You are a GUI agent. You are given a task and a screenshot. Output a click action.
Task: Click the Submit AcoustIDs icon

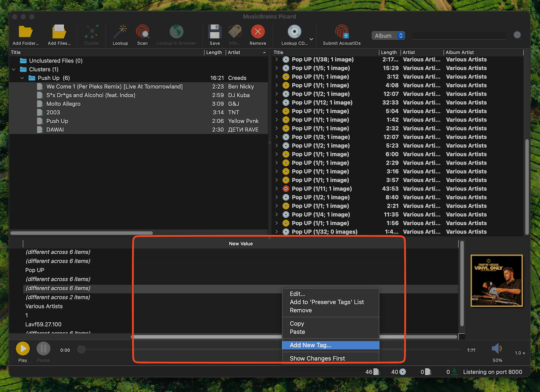point(341,33)
